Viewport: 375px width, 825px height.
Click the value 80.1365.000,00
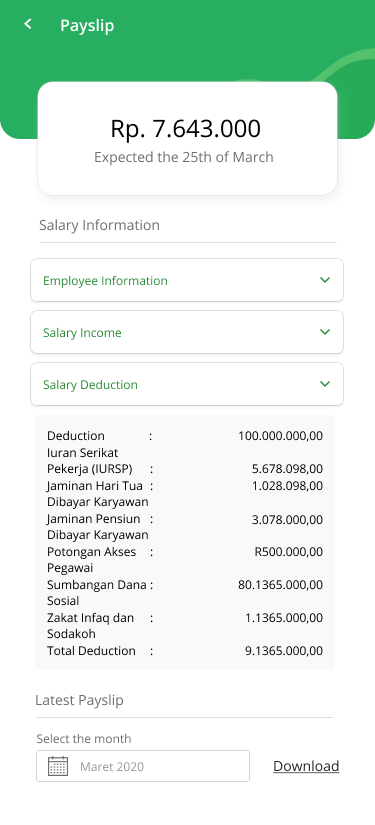click(280, 585)
